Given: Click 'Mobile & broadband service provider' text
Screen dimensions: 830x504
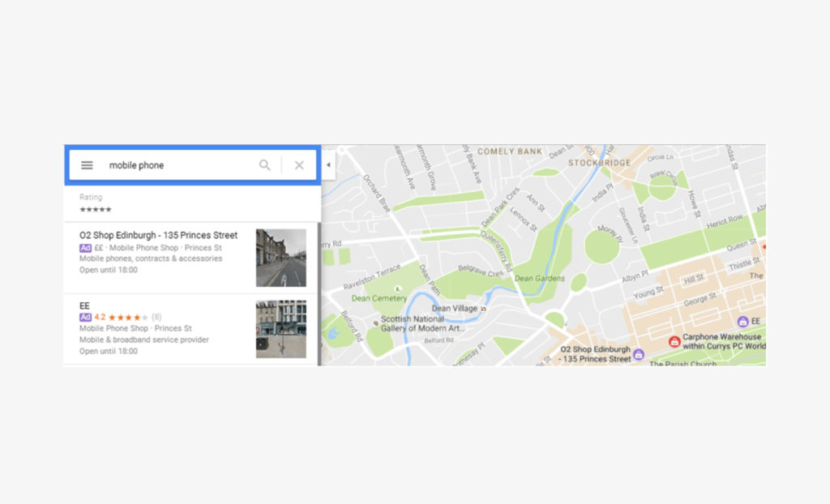Looking at the screenshot, I should 144,340.
